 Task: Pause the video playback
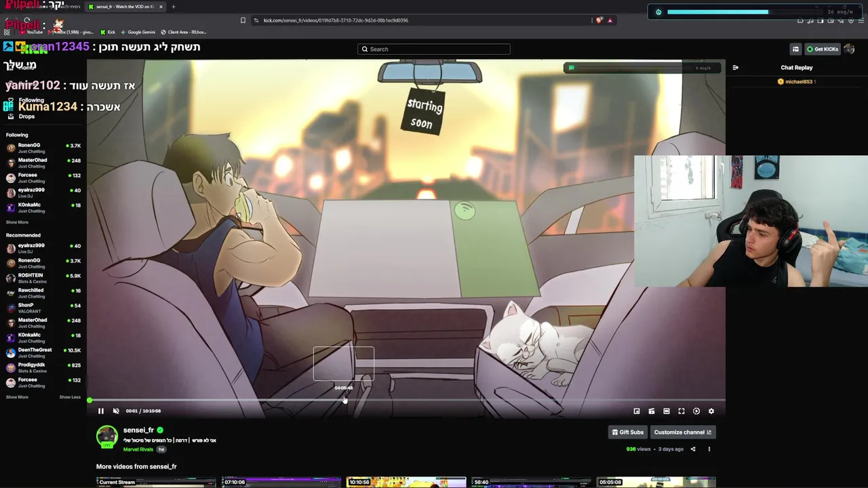100,411
